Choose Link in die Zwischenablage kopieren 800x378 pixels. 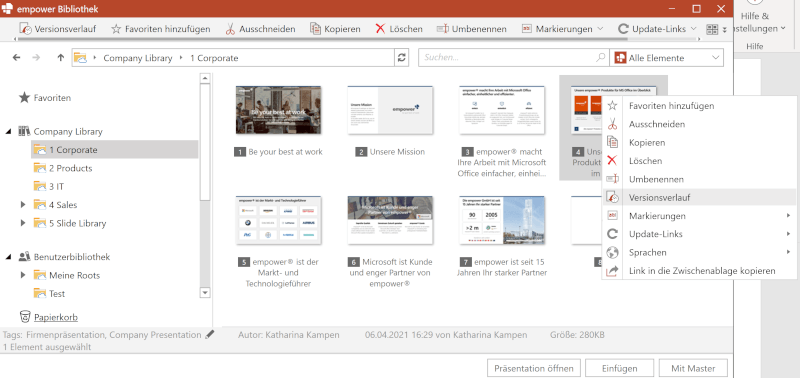coord(699,271)
